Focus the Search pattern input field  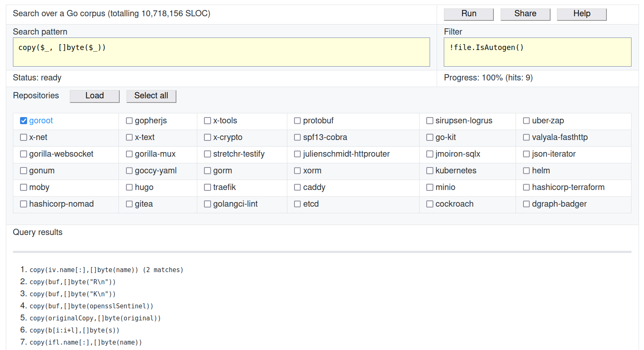pos(221,52)
